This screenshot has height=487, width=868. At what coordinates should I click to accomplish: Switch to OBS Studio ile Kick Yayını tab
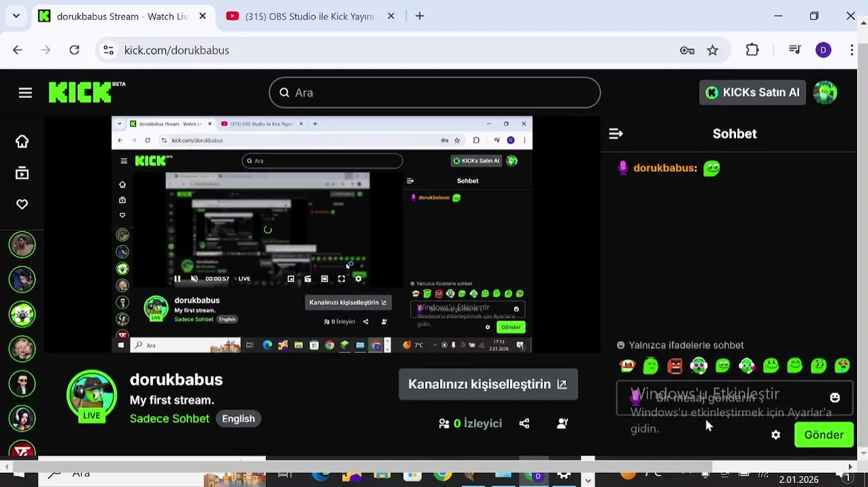click(x=309, y=16)
